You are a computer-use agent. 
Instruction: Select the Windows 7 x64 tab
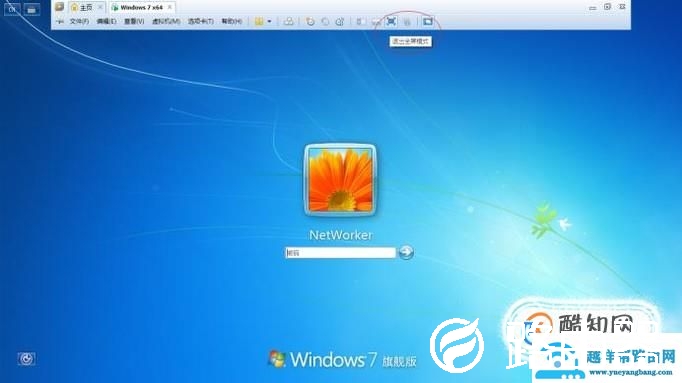tap(141, 7)
